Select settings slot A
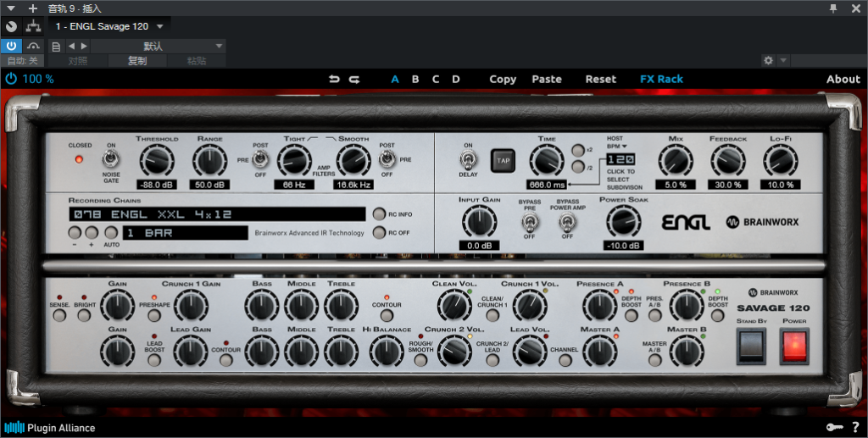868x438 pixels. click(395, 79)
